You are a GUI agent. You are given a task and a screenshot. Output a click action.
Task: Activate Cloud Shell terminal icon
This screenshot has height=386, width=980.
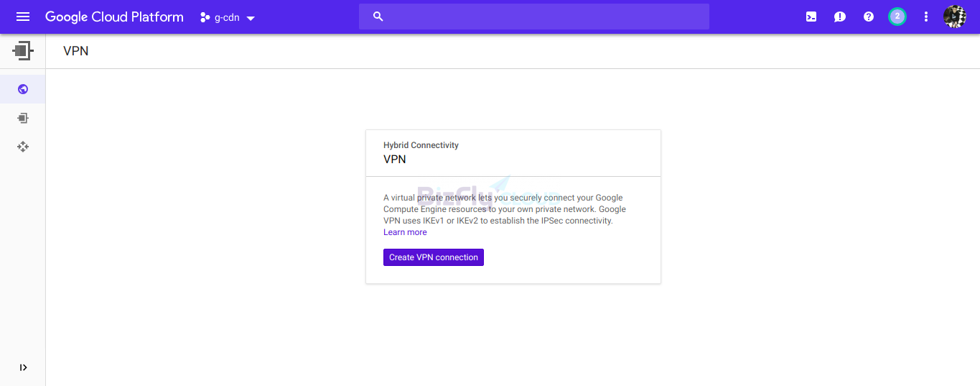click(x=811, y=17)
